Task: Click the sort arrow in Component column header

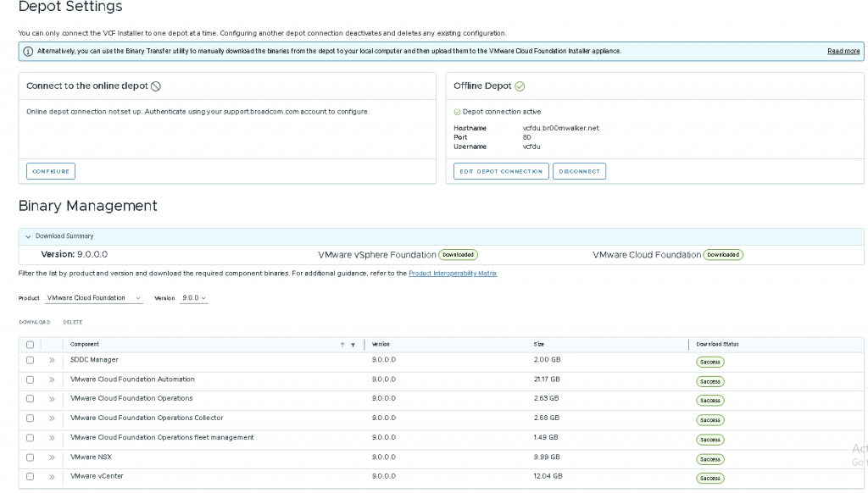Action: (342, 345)
